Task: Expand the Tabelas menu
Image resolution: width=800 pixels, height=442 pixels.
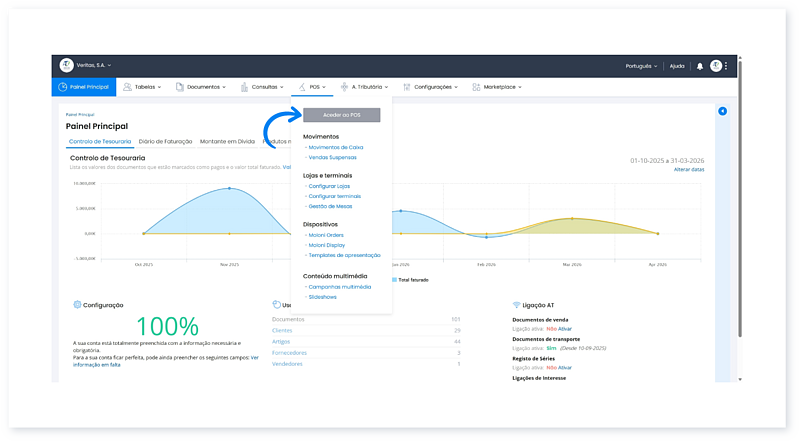Action: point(146,87)
